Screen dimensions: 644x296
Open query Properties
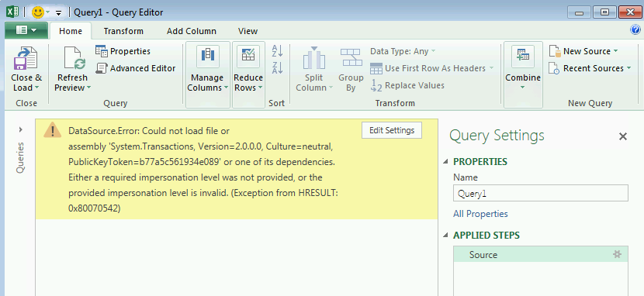[123, 51]
